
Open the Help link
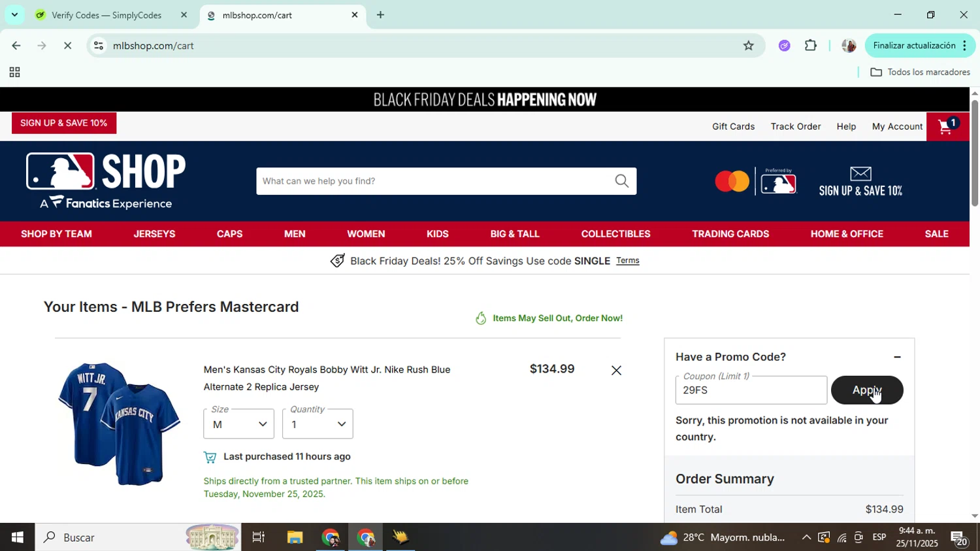846,127
